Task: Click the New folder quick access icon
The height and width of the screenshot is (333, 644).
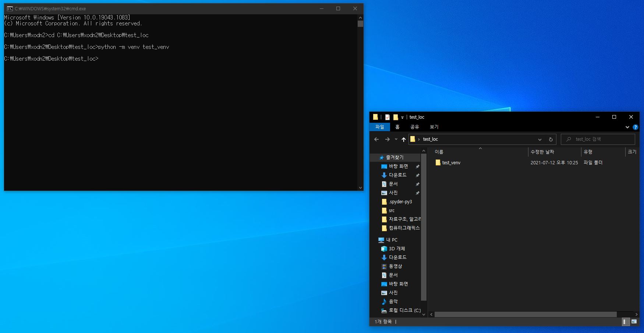Action: tap(396, 117)
